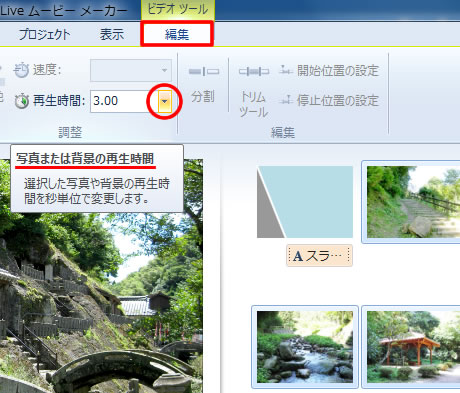Select the rocky stream photo thumbnail

tap(305, 347)
